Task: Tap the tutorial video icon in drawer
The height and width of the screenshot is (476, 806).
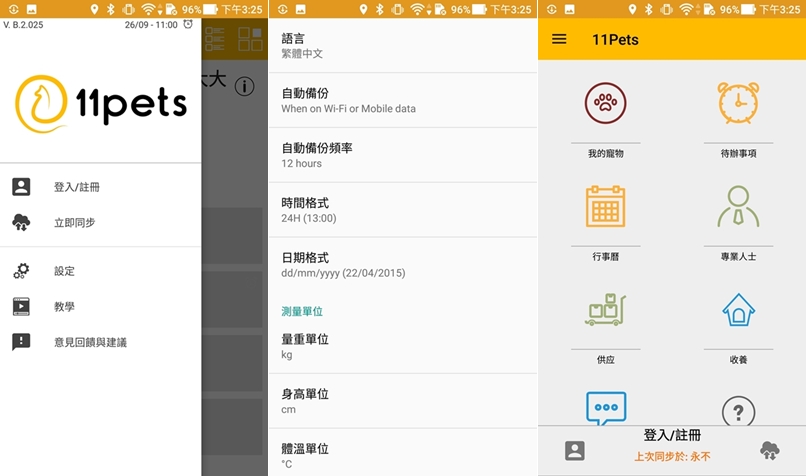Action: (21, 306)
